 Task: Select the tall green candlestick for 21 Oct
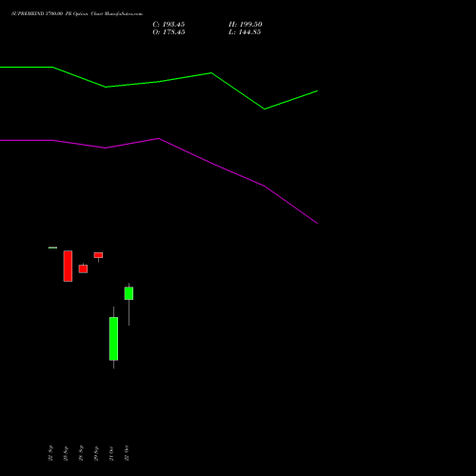coord(113,338)
